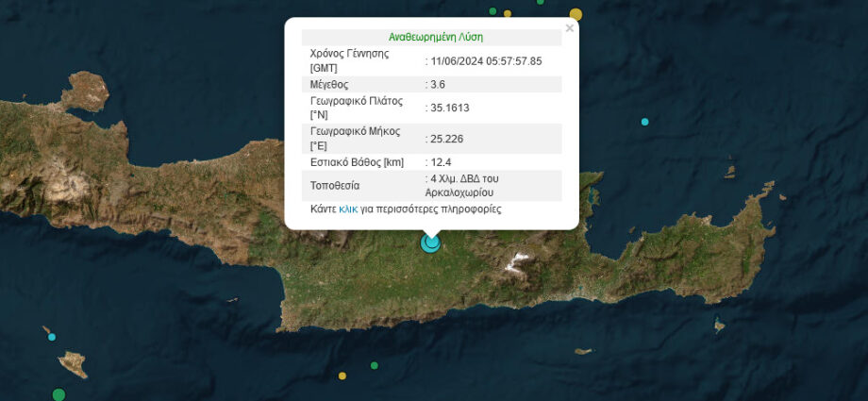Click the small yellow marker above the popup
This screenshot has width=868, height=401.
[x=508, y=14]
